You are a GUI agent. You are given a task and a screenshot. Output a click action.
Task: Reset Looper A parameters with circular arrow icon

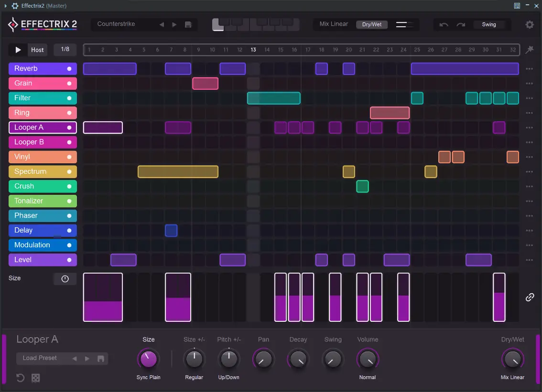21,378
